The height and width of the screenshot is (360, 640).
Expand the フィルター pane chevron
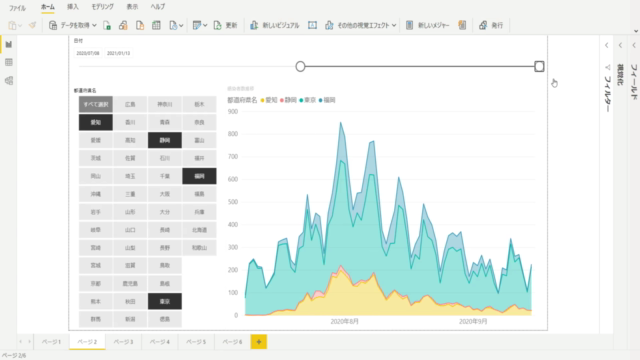point(607,45)
